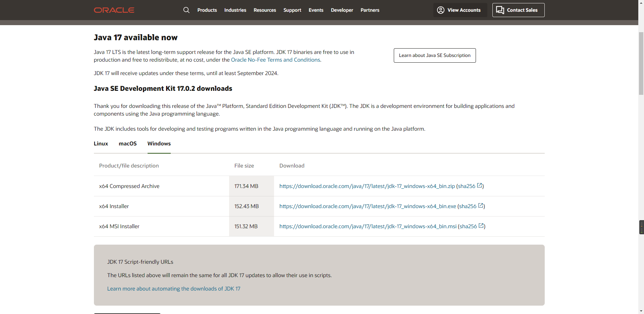
Task: Switch to the macOS tab
Action: (x=128, y=143)
